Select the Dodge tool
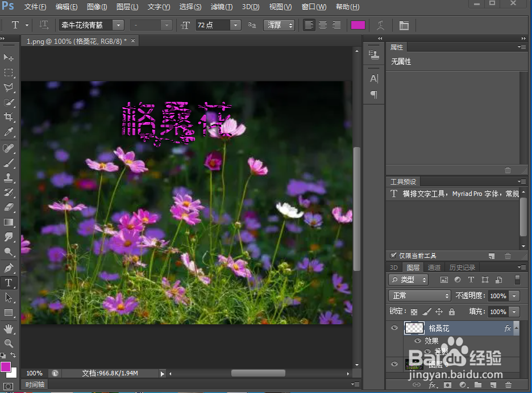532x393 pixels. 9,252
